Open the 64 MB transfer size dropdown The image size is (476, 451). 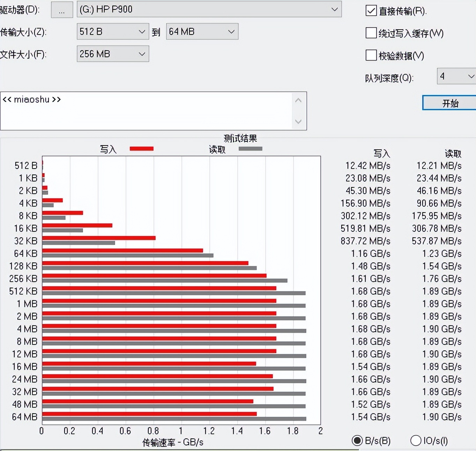point(231,31)
